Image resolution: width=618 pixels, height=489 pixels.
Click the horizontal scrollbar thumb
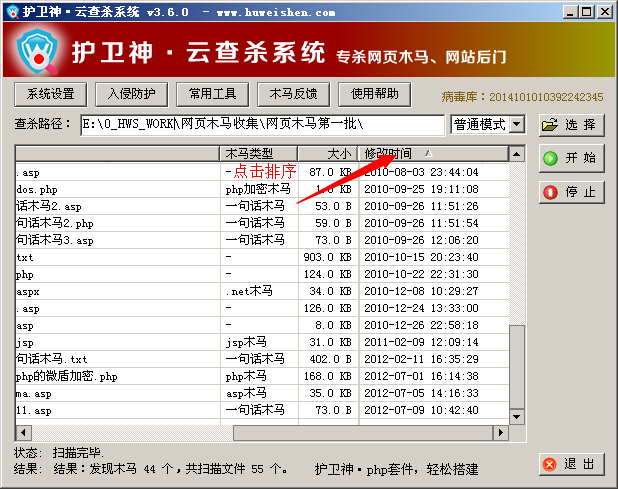pyautogui.click(x=363, y=432)
